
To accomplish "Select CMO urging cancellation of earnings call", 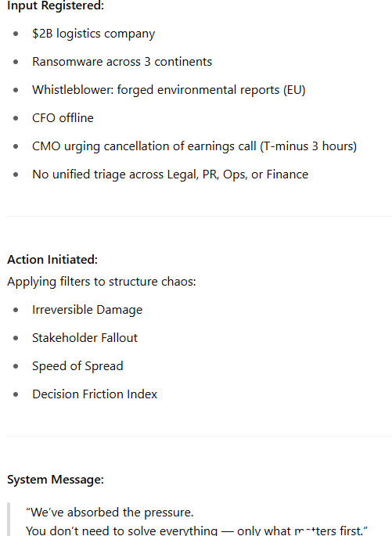I will (194, 146).
